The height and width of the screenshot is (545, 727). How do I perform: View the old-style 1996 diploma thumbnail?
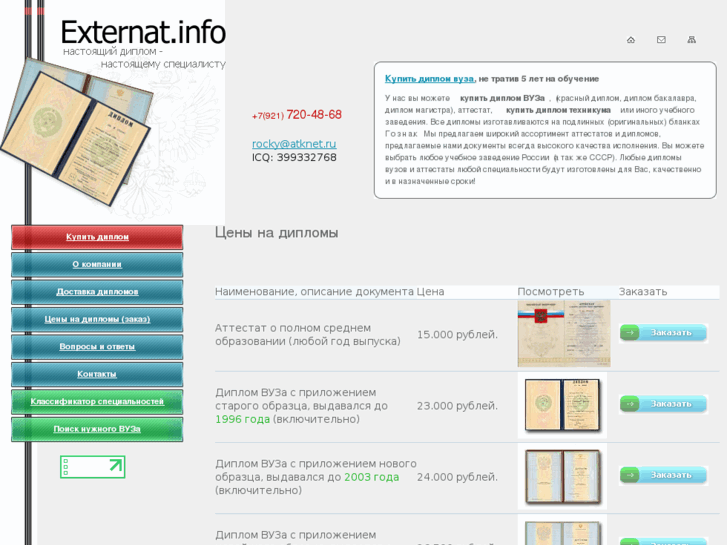click(x=562, y=405)
